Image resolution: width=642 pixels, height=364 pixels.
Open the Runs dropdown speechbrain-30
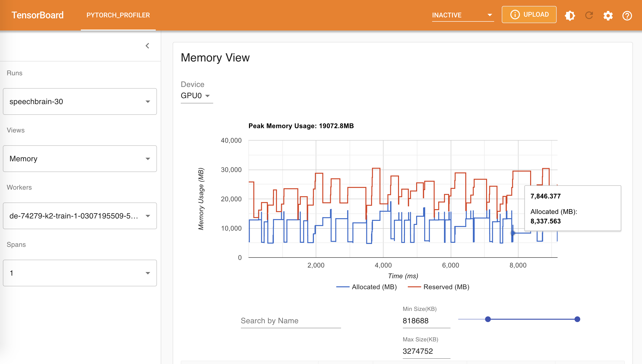(x=80, y=101)
